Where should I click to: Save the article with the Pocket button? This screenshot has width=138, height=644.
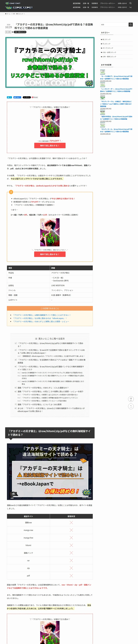[35, 97]
